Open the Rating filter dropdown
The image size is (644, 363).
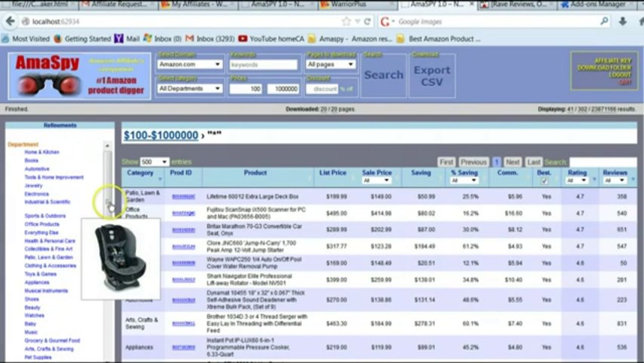click(577, 180)
